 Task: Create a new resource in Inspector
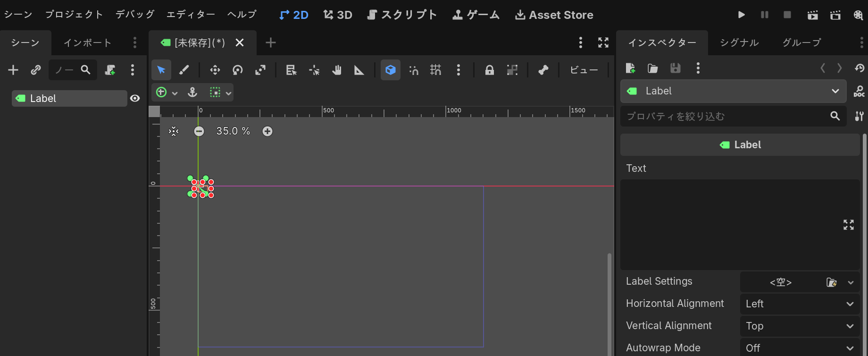(630, 68)
